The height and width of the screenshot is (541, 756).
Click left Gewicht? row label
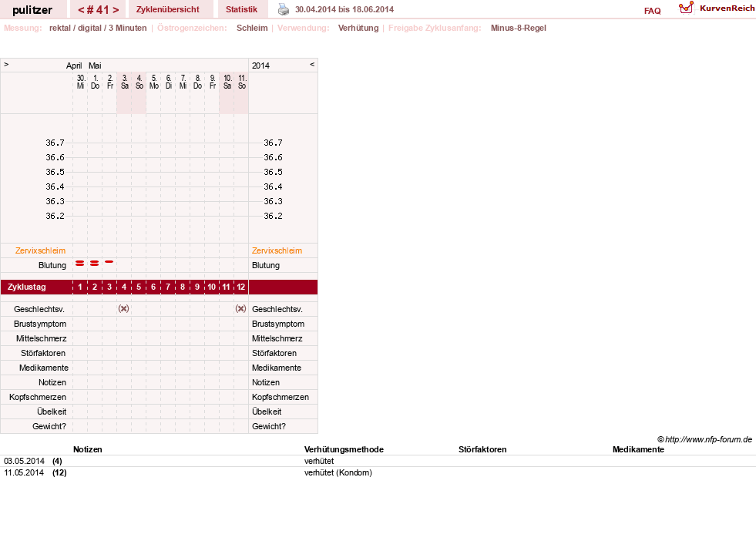pos(49,426)
